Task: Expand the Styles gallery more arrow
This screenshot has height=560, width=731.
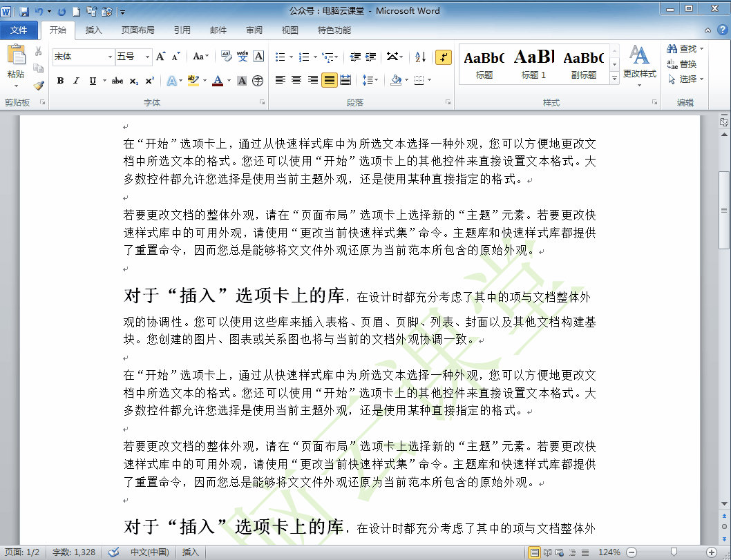Action: tap(614, 78)
